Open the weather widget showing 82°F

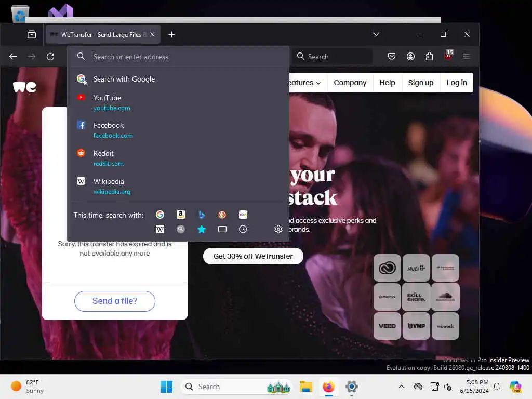point(27,387)
